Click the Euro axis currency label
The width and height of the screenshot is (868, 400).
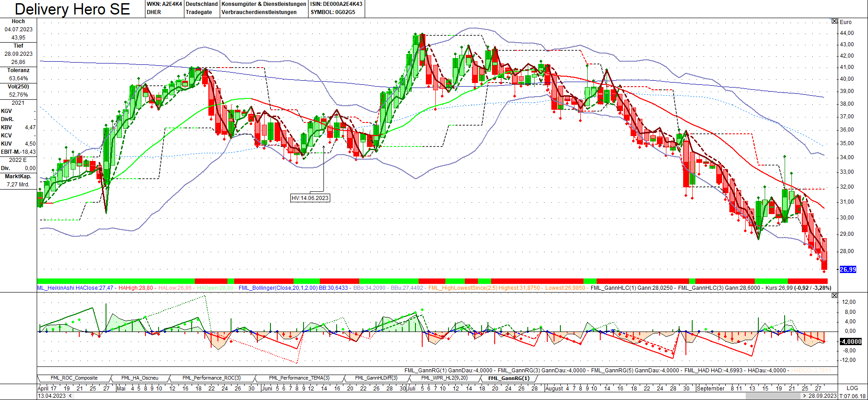pos(846,22)
